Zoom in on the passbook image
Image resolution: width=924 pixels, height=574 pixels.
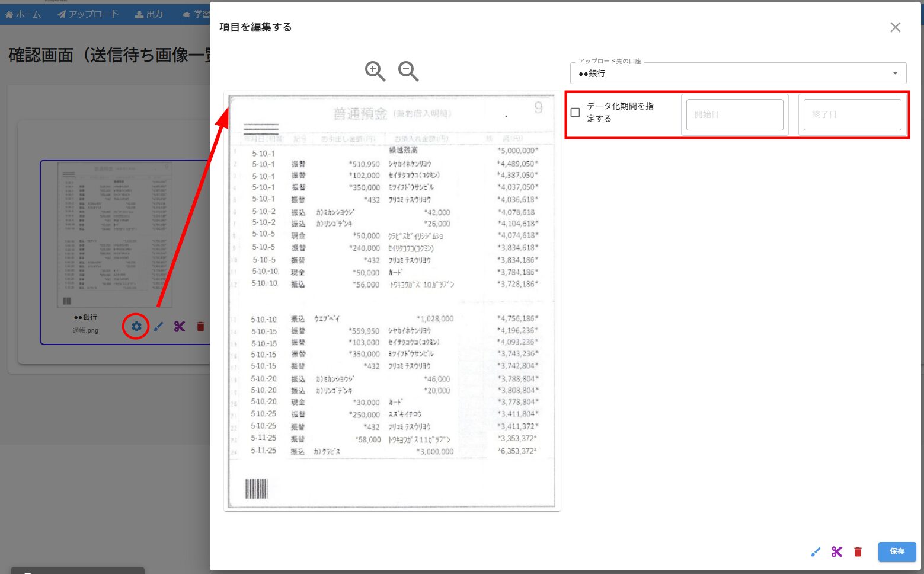tap(375, 71)
